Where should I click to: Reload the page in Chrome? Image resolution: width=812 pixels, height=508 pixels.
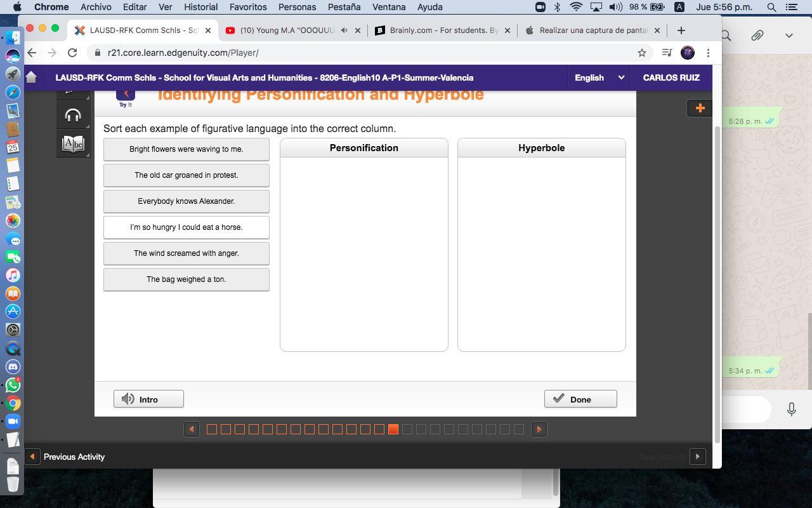coord(72,53)
